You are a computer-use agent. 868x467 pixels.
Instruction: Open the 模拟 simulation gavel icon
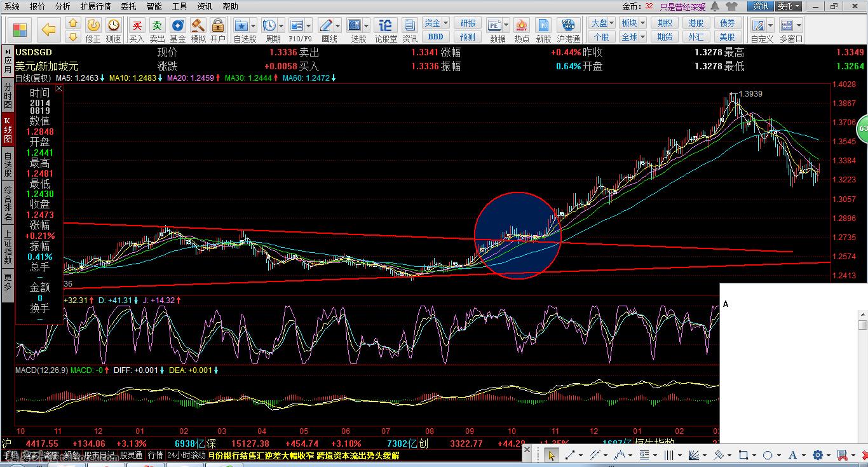coord(198,25)
